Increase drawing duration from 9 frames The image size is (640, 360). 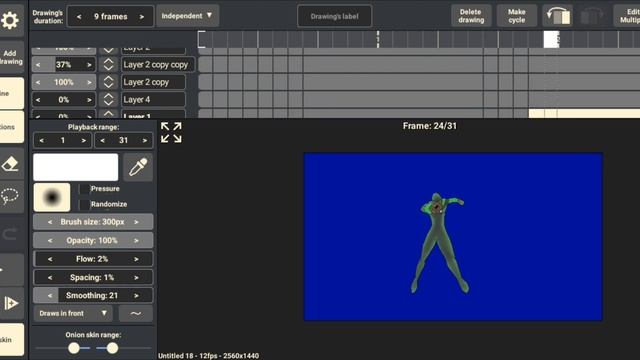(142, 17)
